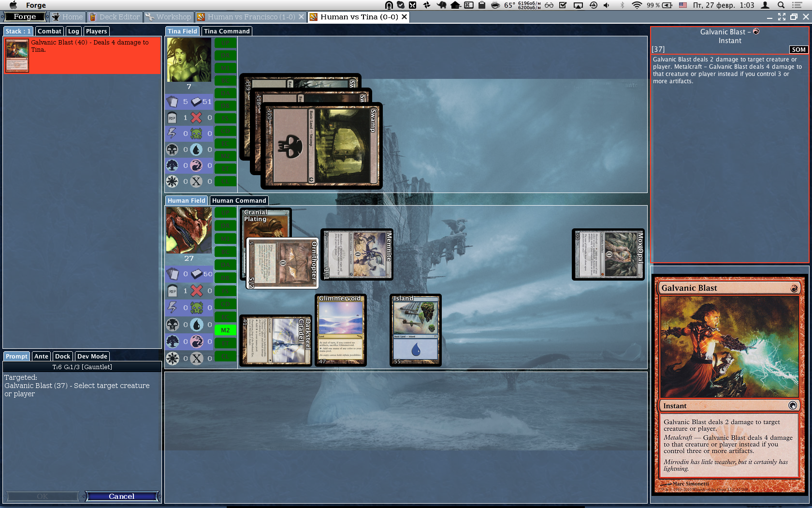Switch to the Combat tab
The width and height of the screenshot is (812, 508).
click(x=49, y=31)
